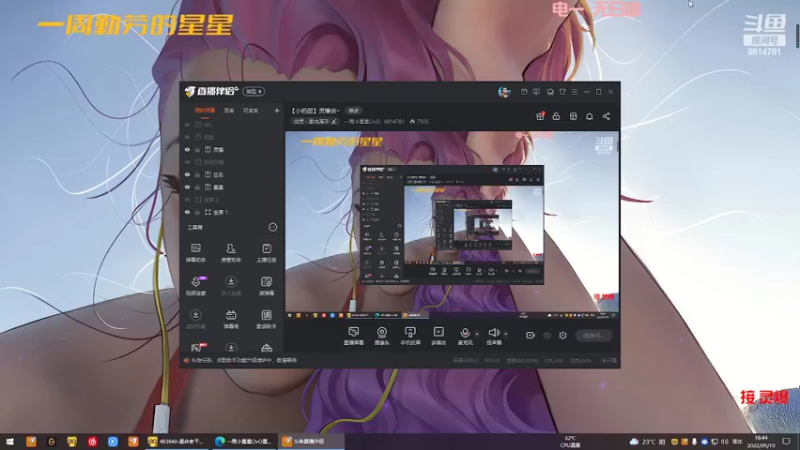The image size is (800, 450).
Task: Open the 虚拟形象 virtual avatar tool
Action: tap(195, 319)
